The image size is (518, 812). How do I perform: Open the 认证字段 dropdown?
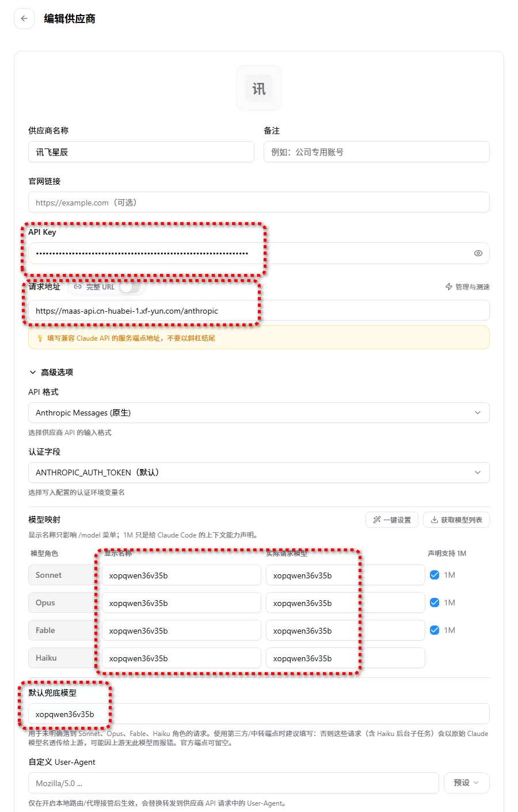tap(259, 472)
